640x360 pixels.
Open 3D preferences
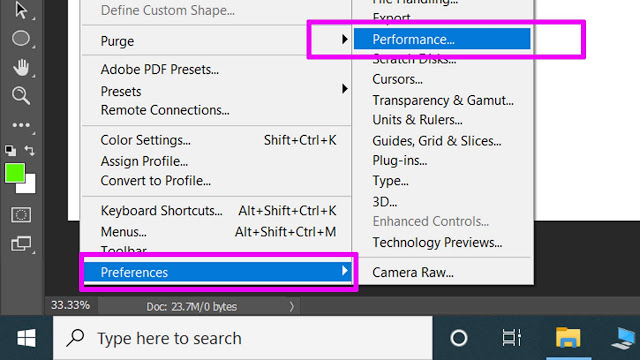[384, 202]
